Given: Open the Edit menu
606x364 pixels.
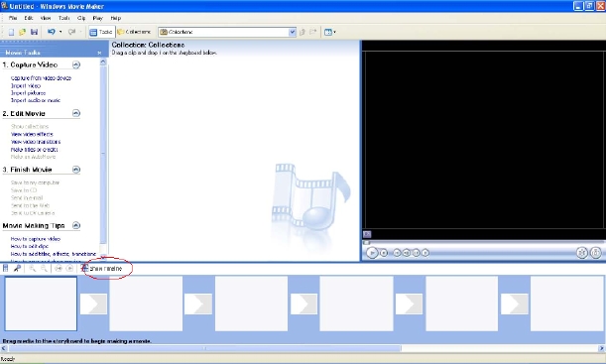Looking at the screenshot, I should pyautogui.click(x=29, y=18).
